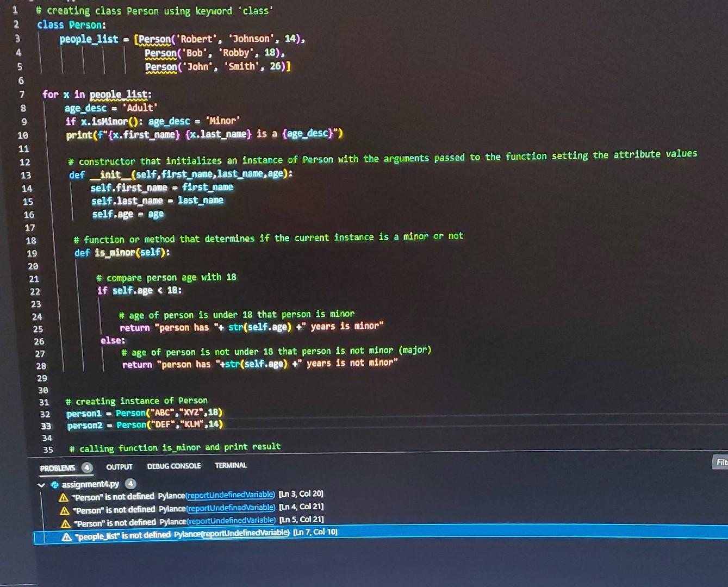Image resolution: width=728 pixels, height=587 pixels.
Task: Click line number 10 in the editor gutter
Action: point(22,135)
